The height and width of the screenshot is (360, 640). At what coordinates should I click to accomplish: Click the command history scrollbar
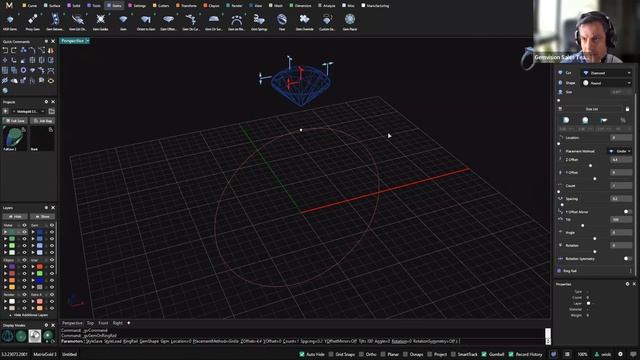[x=548, y=336]
